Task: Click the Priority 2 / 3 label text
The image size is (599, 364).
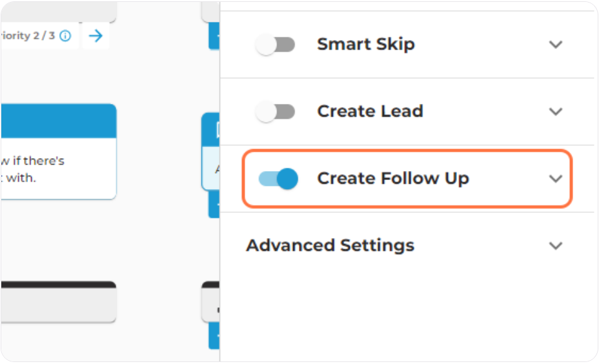Action: (28, 35)
